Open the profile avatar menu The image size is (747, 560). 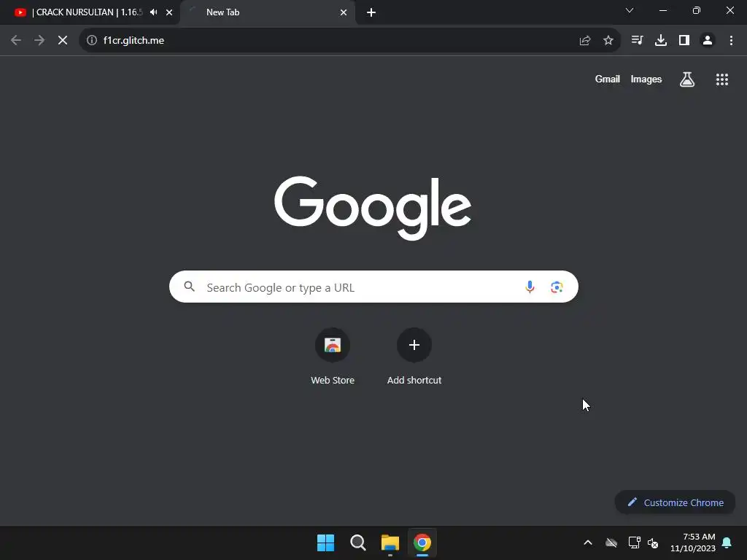[x=708, y=41]
